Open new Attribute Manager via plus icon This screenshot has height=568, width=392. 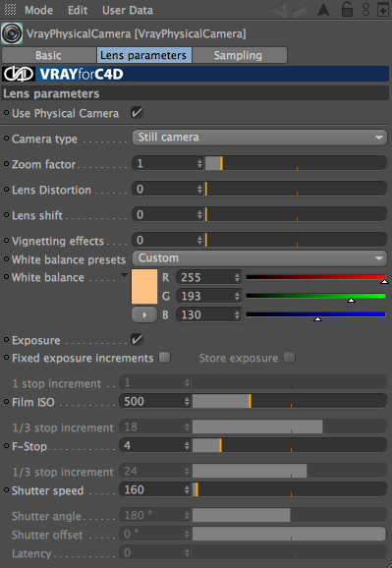382,10
